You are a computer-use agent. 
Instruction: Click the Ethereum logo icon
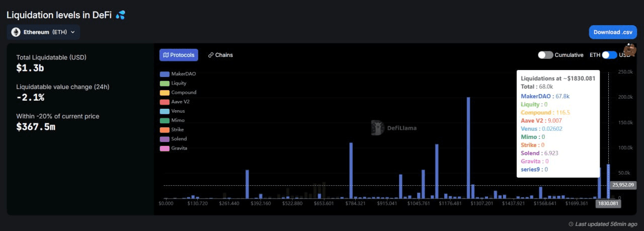(x=16, y=32)
